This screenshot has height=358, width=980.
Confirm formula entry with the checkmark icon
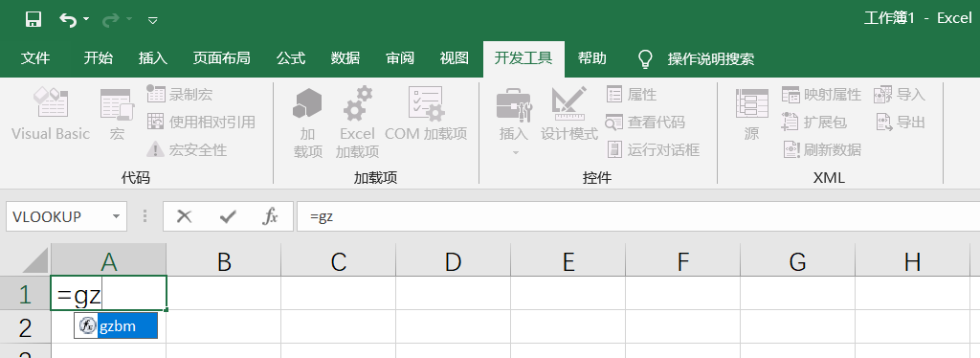228,216
